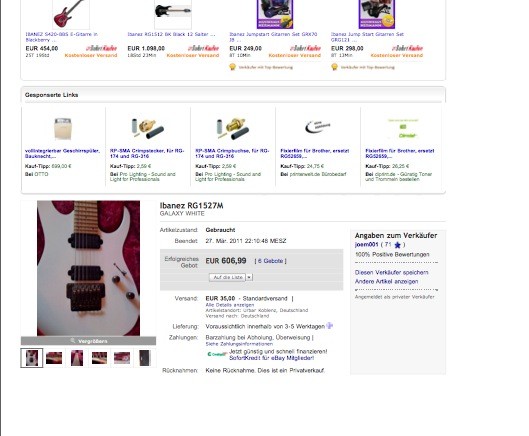Click the delivery info plus icon
This screenshot has height=436, width=529.
[x=330, y=326]
